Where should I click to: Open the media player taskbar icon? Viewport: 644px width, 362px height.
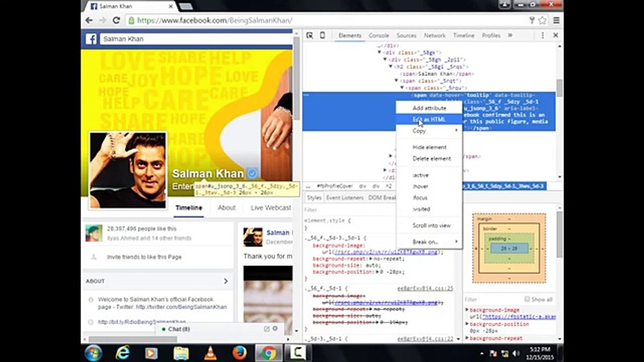click(151, 353)
